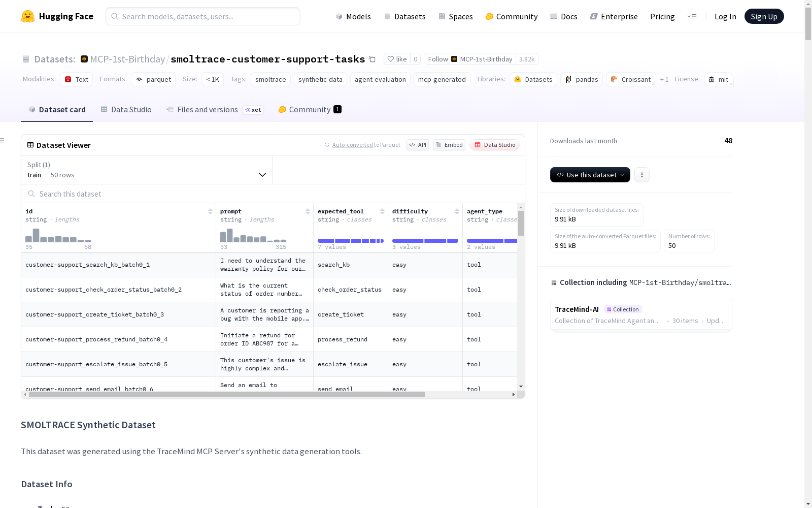This screenshot has width=812, height=508.
Task: Sort the id column using its sort icon
Action: [x=210, y=211]
